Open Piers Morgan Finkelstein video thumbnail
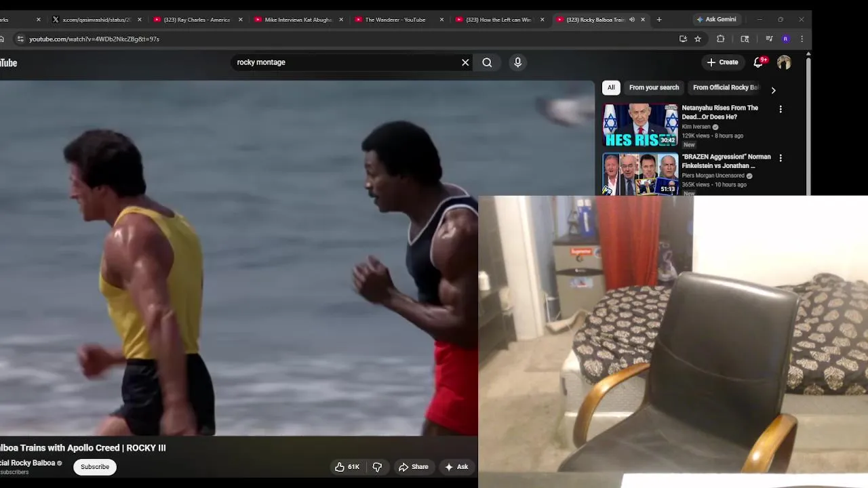 click(640, 174)
